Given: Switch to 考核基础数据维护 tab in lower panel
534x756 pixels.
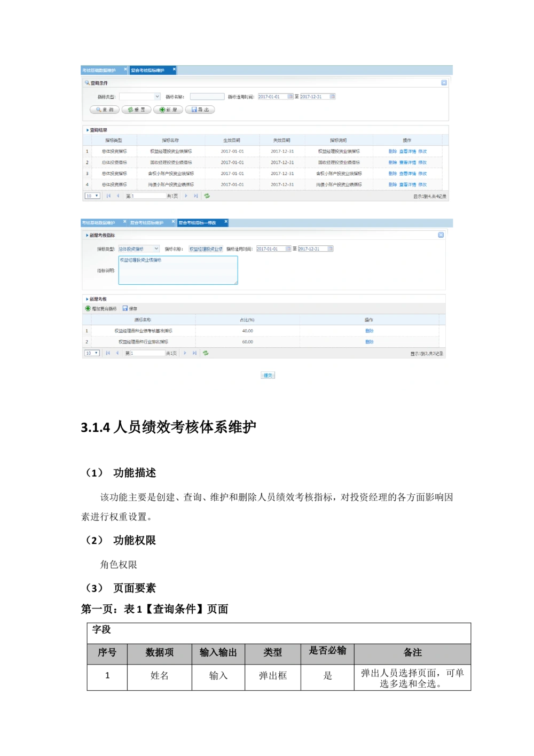Looking at the screenshot, I should [99, 223].
